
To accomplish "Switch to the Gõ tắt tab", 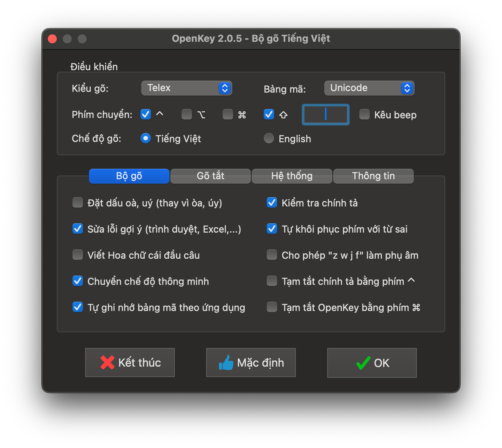I will tap(211, 176).
